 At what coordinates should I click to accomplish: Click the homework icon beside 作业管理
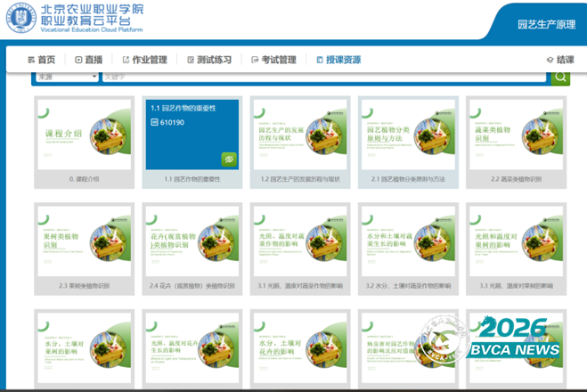(x=125, y=60)
